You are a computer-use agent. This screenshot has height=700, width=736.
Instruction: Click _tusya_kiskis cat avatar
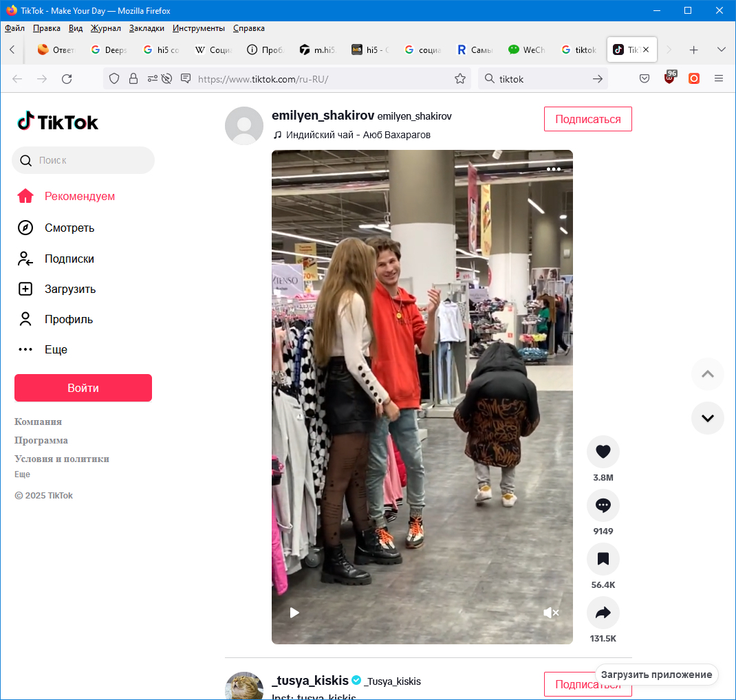(244, 686)
